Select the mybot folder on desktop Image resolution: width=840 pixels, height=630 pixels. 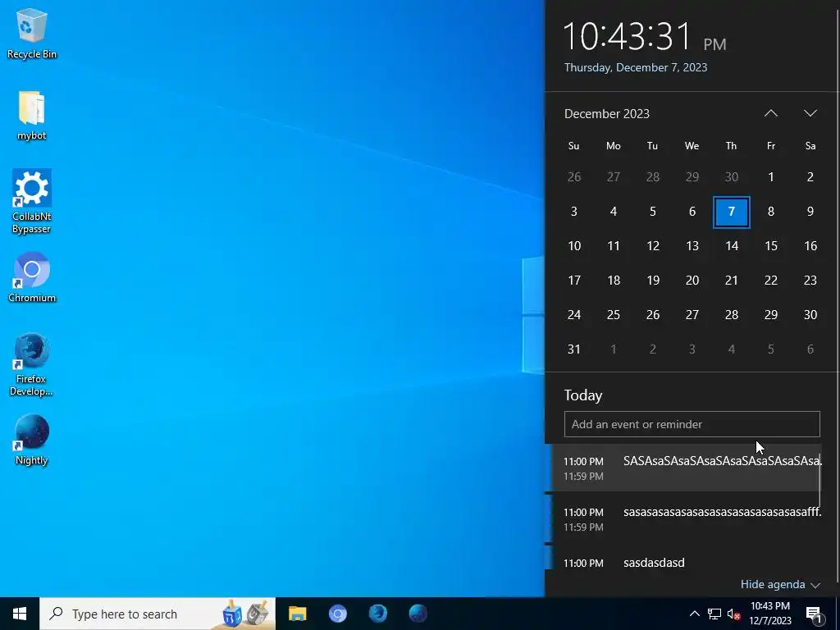click(x=32, y=116)
